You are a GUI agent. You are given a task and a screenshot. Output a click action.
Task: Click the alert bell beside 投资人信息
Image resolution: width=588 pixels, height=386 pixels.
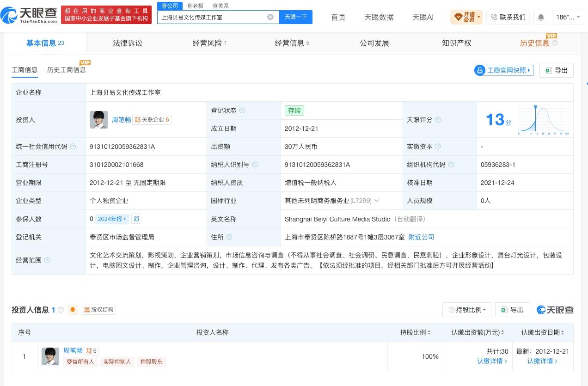[73, 310]
